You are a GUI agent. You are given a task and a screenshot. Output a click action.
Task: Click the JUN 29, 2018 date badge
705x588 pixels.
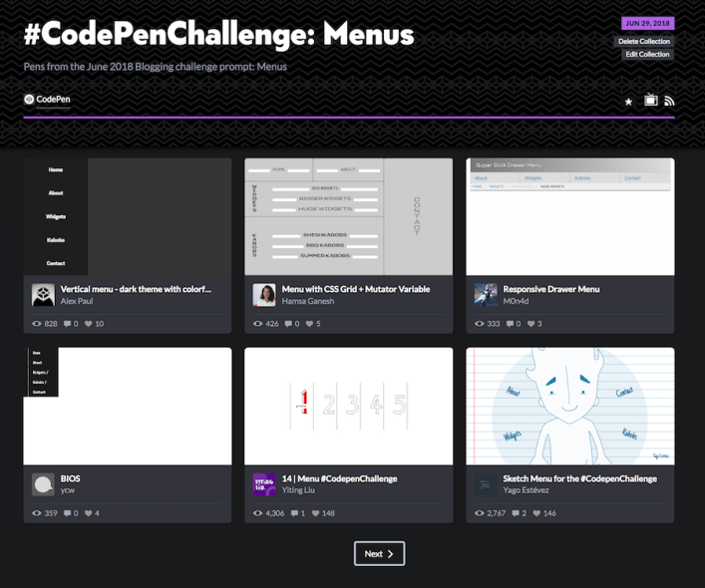(647, 23)
